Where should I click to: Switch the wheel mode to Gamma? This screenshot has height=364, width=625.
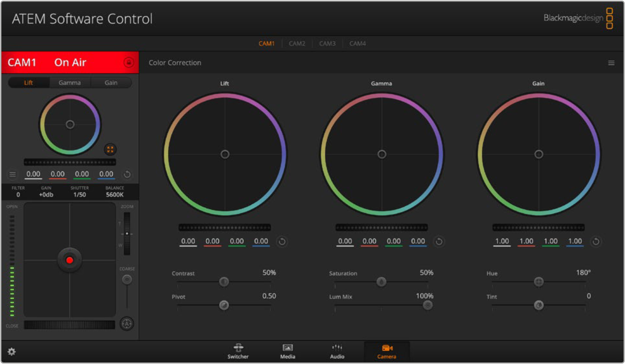70,83
